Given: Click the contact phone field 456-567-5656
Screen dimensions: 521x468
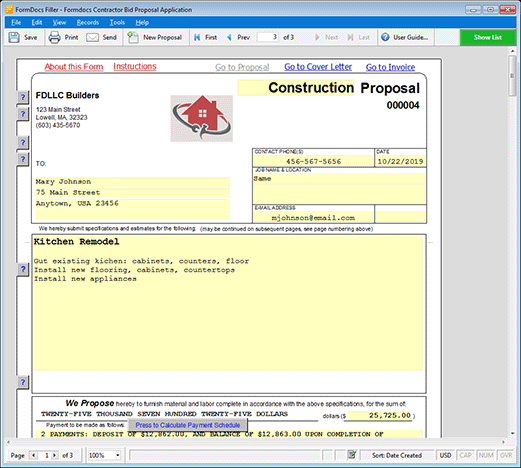Looking at the screenshot, I should coord(313,161).
